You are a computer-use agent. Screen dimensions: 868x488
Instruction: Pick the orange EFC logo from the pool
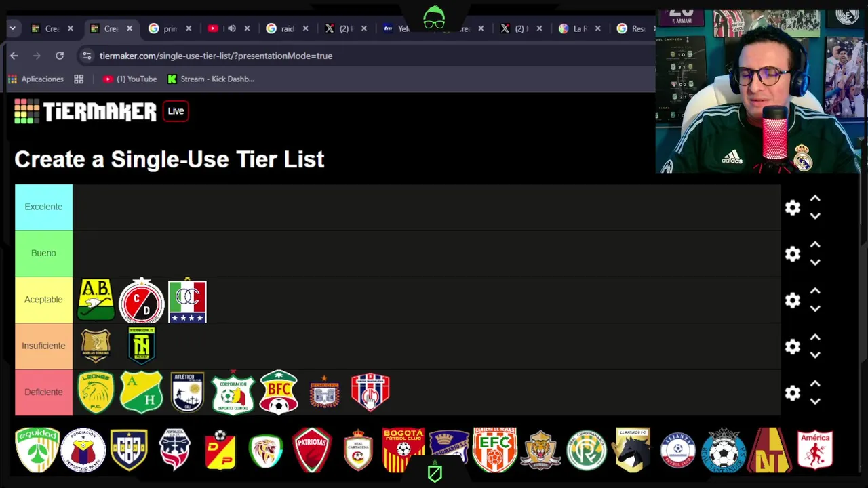click(495, 449)
